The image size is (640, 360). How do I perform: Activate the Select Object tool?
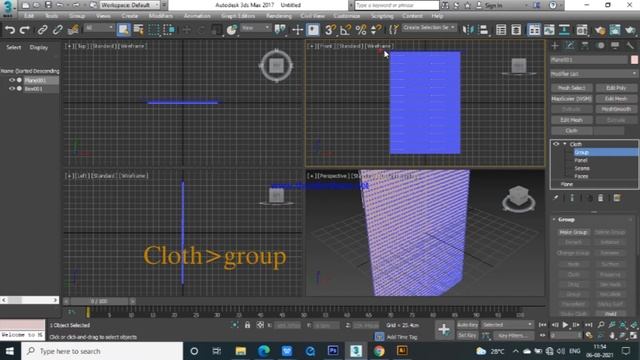[x=123, y=30]
